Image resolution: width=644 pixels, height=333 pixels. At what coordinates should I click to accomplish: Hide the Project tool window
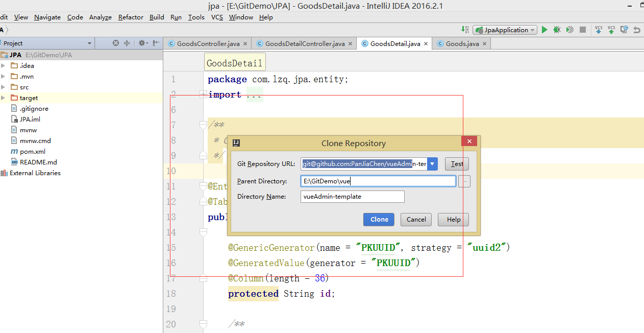click(156, 43)
